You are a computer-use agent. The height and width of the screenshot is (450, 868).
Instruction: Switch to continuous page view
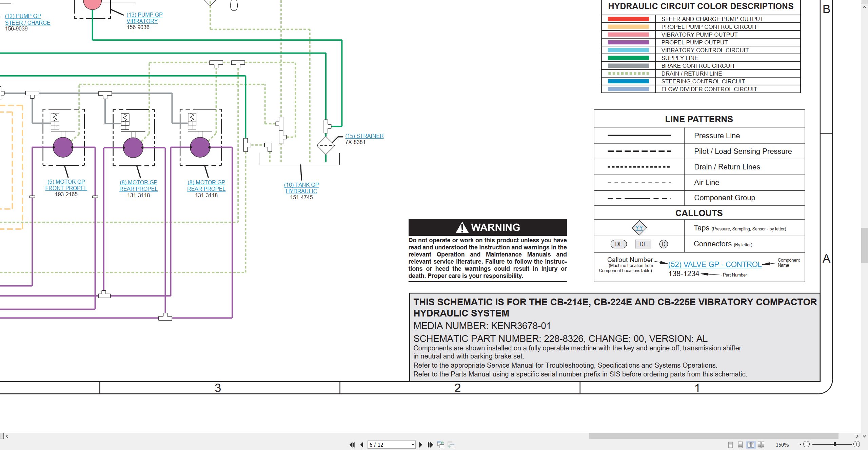tap(741, 445)
